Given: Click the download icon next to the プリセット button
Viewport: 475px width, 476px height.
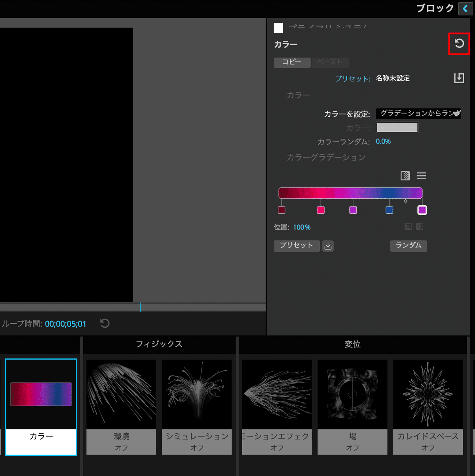Looking at the screenshot, I should pos(328,246).
